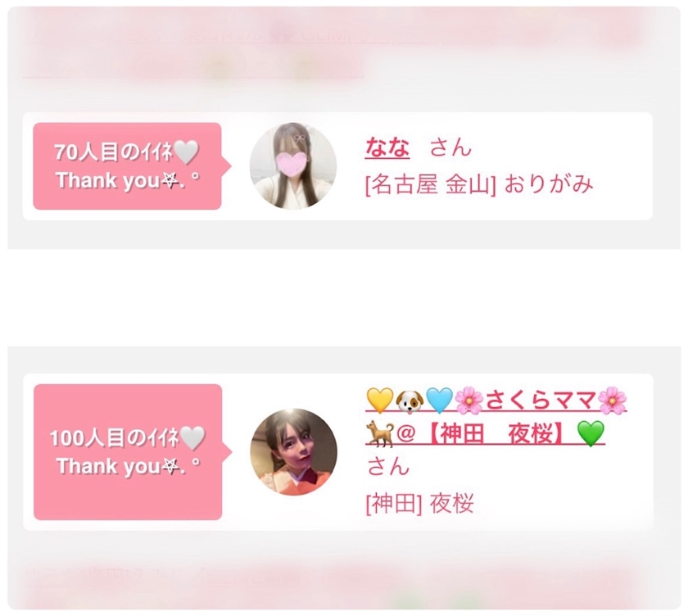Click the green heart emoji after 夜桜

pos(591,433)
